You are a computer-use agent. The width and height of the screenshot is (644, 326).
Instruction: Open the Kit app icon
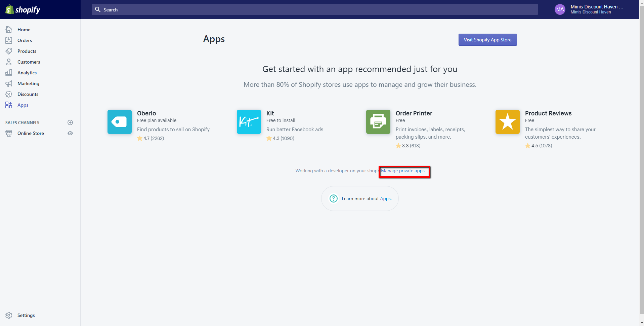pos(249,122)
